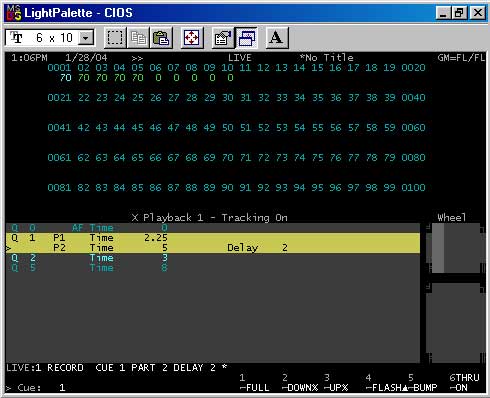Click the lower Wheel display box

[x=456, y=323]
